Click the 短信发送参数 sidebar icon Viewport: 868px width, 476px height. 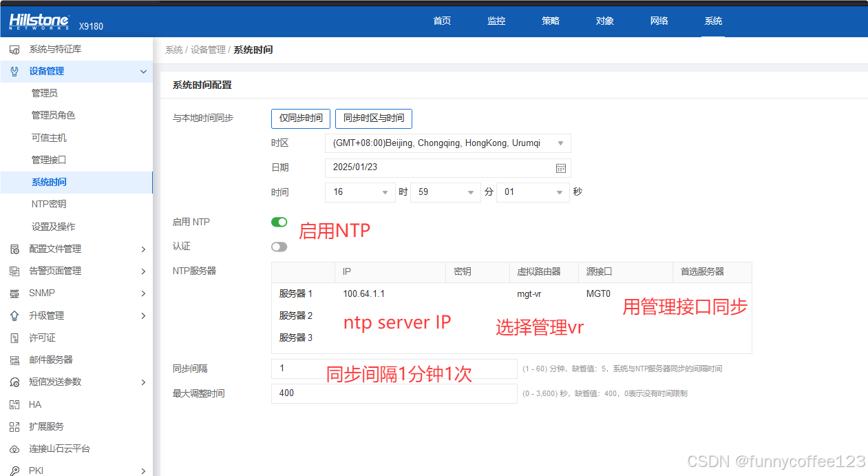point(14,382)
